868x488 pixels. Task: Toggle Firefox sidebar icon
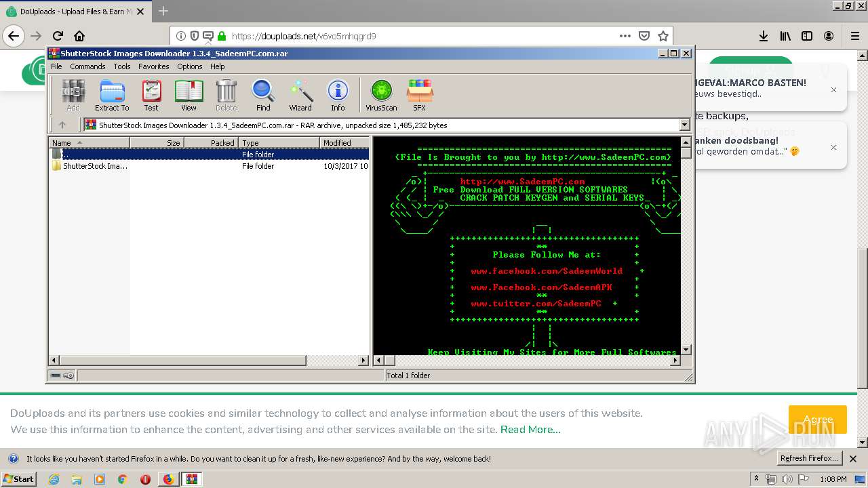(x=807, y=36)
